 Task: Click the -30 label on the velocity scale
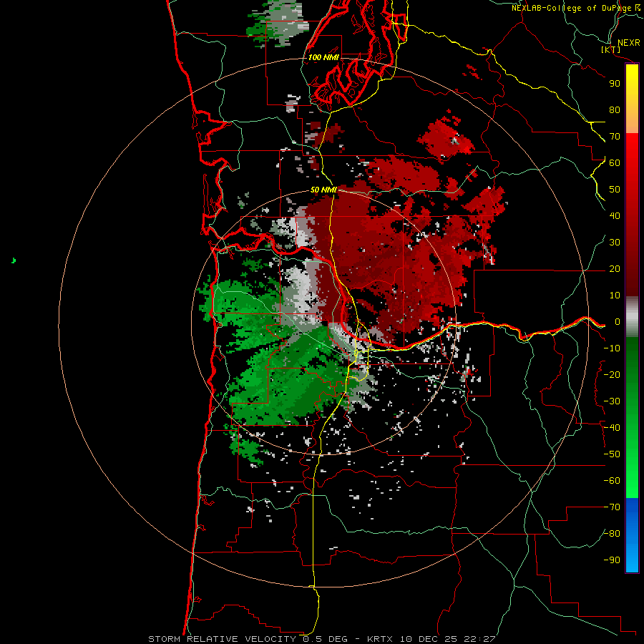[612, 401]
